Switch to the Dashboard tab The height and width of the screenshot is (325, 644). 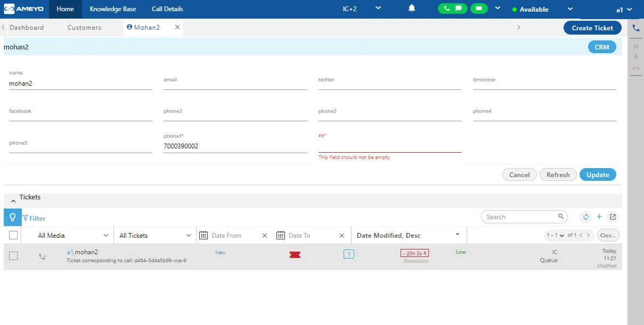click(27, 28)
